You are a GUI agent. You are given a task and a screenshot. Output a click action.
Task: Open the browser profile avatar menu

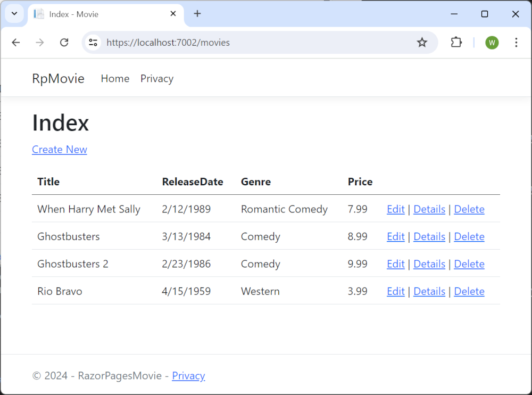pyautogui.click(x=492, y=43)
